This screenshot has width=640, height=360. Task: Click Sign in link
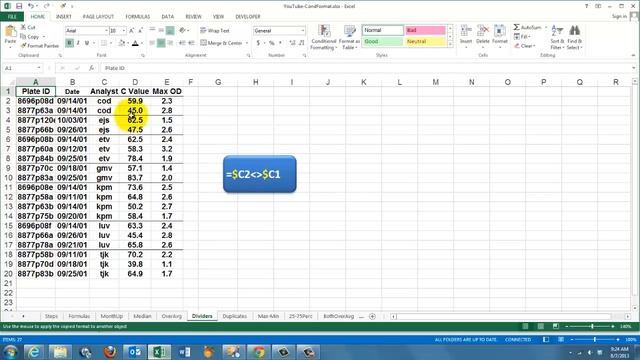click(x=619, y=16)
